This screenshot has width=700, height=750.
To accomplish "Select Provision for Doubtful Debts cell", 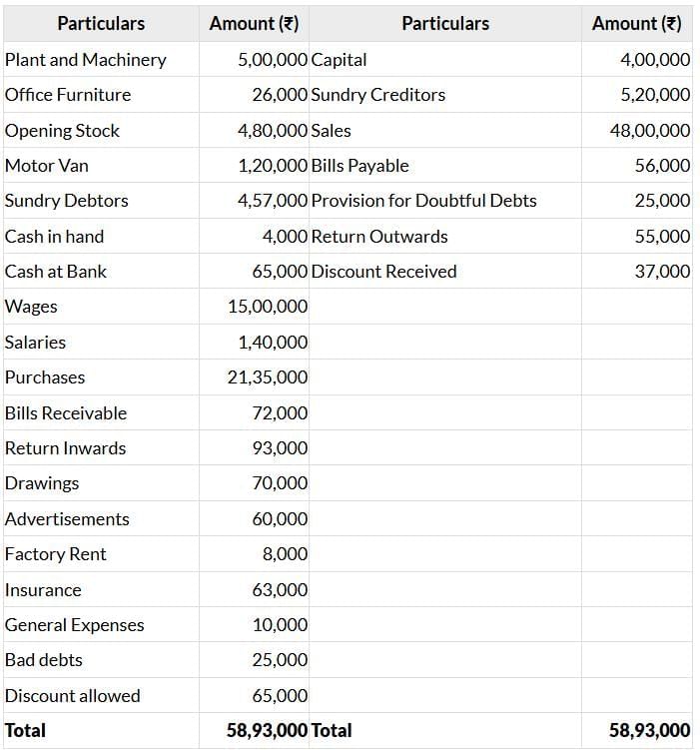I will click(424, 201).
